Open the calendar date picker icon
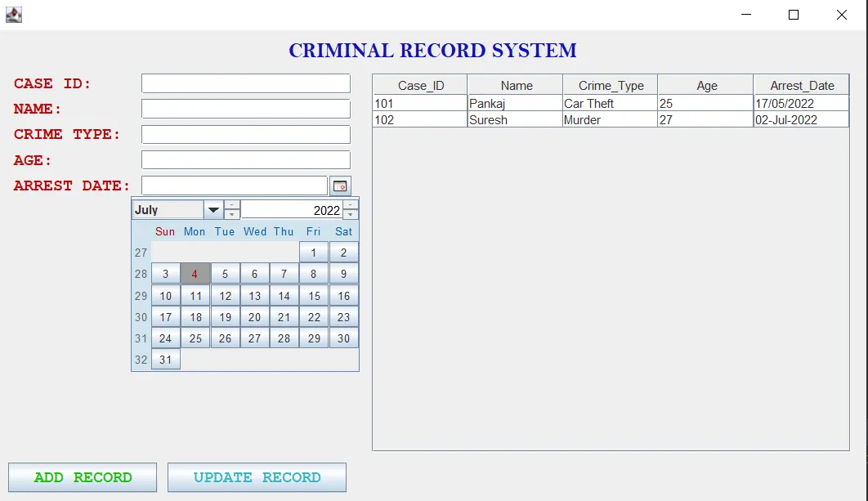This screenshot has width=868, height=501. 340,185
